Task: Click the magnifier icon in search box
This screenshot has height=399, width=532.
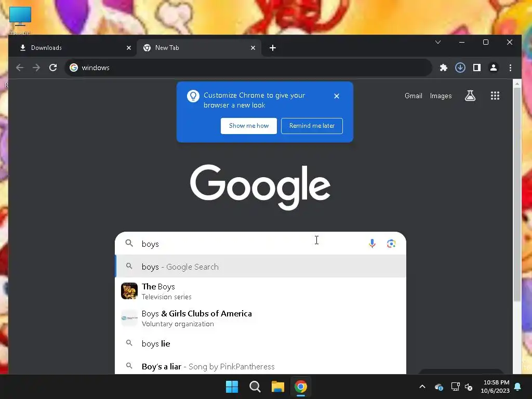Action: tap(129, 243)
